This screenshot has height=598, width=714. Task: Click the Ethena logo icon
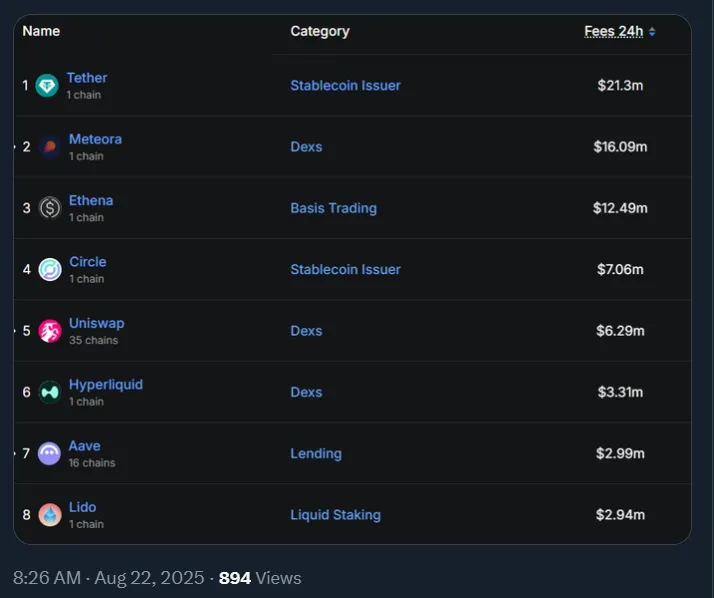(x=49, y=208)
